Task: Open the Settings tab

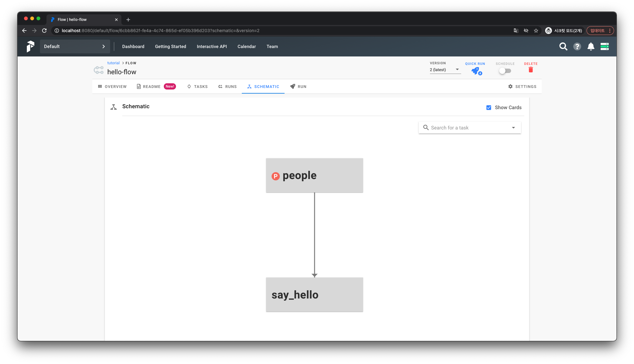Action: pos(522,87)
